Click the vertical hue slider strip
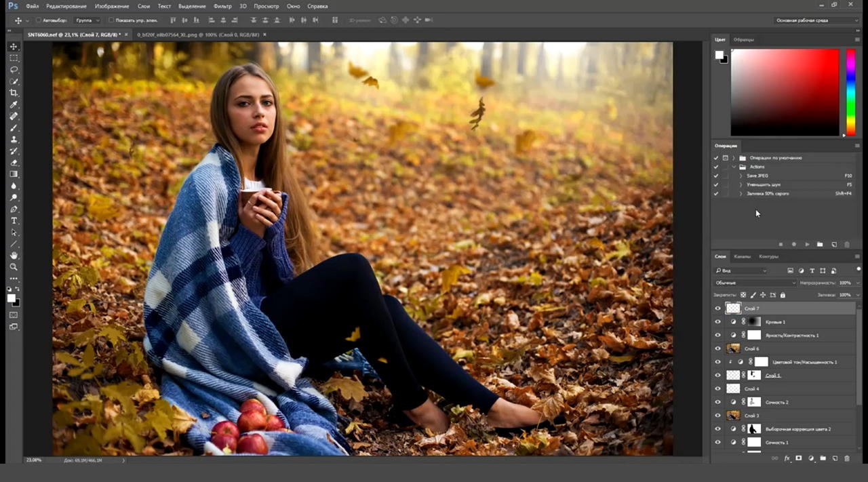Image resolution: width=868 pixels, height=482 pixels. pos(850,92)
